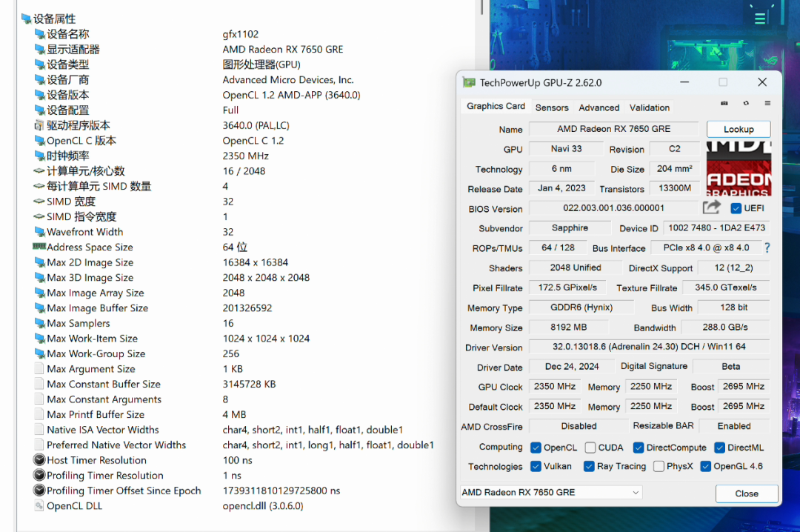Select the Max Samplers row
This screenshot has height=532, width=800.
pyautogui.click(x=245, y=323)
